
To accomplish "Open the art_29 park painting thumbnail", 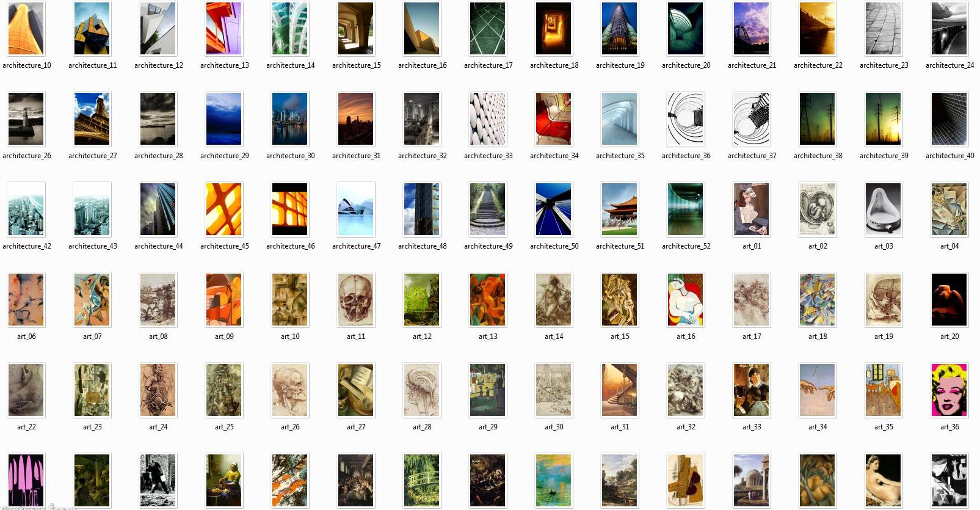I will coord(488,390).
